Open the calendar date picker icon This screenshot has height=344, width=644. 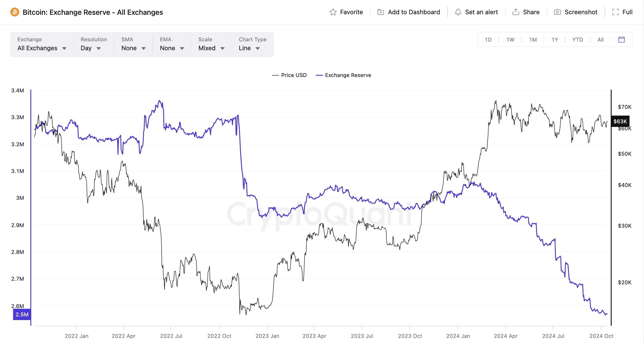[x=621, y=40]
